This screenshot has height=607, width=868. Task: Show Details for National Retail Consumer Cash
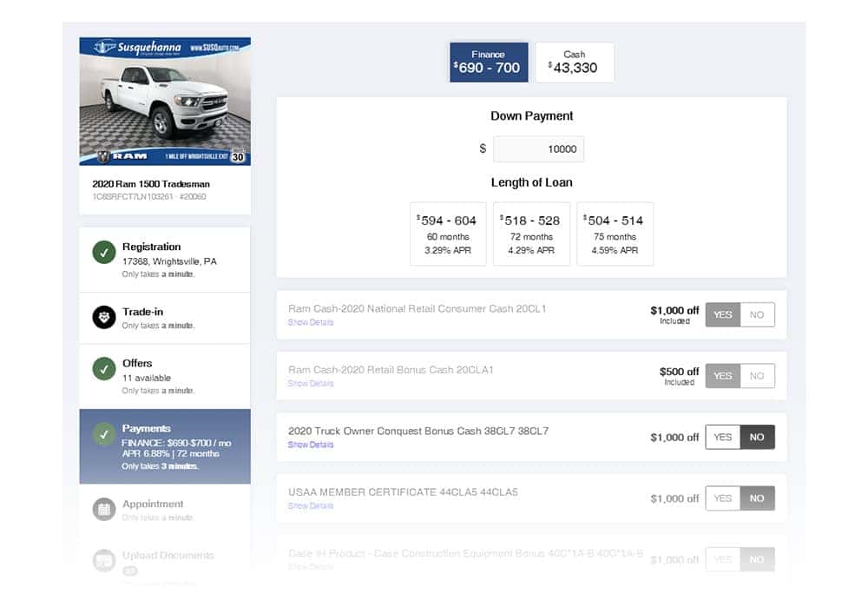pyautogui.click(x=311, y=322)
